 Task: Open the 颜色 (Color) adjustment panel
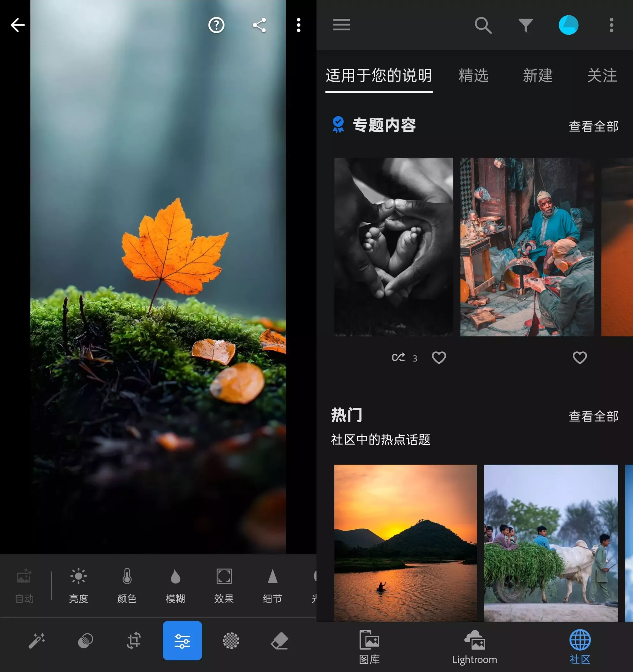(127, 586)
